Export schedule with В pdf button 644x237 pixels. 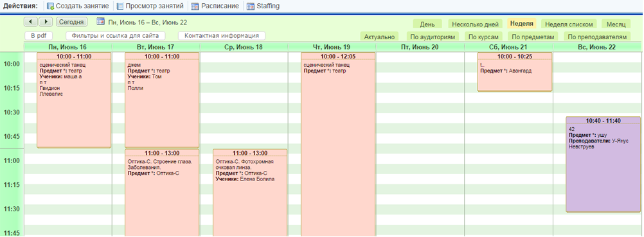(x=39, y=36)
